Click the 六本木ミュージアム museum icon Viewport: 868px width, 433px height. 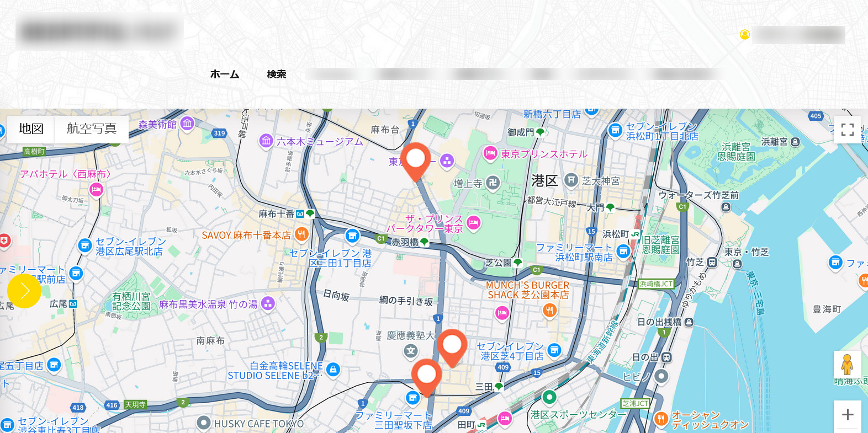click(267, 141)
